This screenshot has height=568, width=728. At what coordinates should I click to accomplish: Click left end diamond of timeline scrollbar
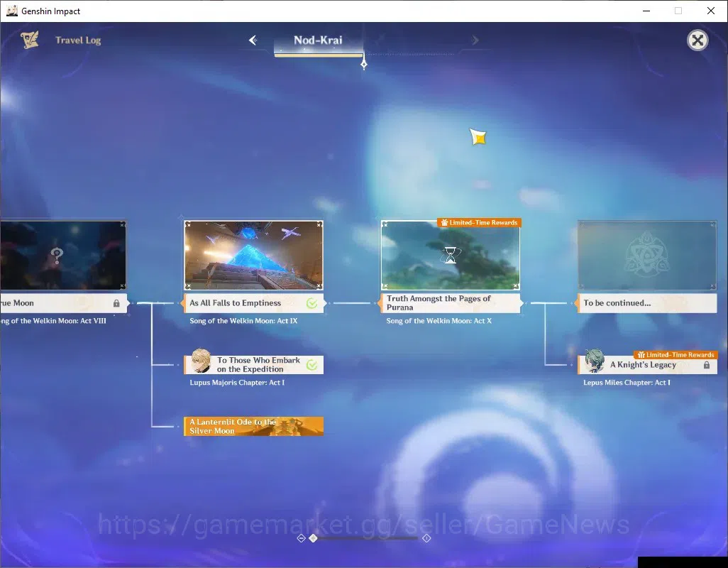coord(301,537)
